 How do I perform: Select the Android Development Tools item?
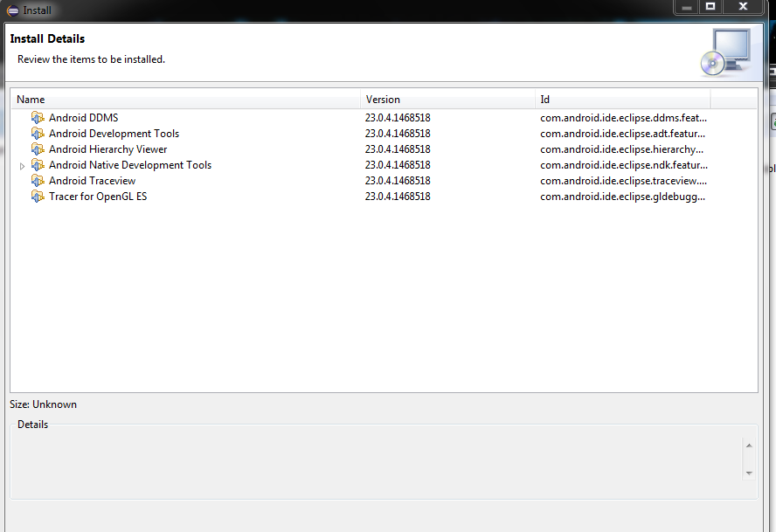click(x=114, y=134)
